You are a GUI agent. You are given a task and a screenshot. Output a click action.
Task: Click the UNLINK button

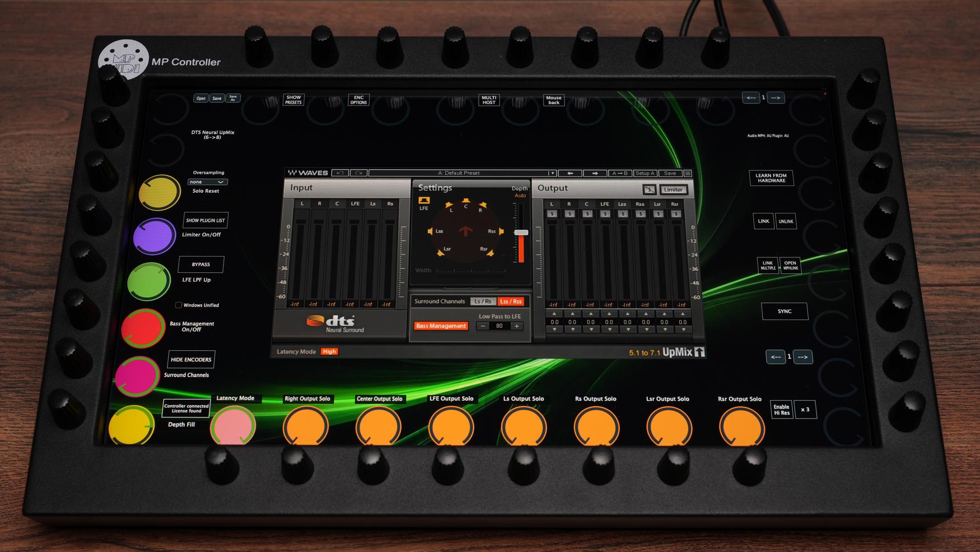(786, 221)
